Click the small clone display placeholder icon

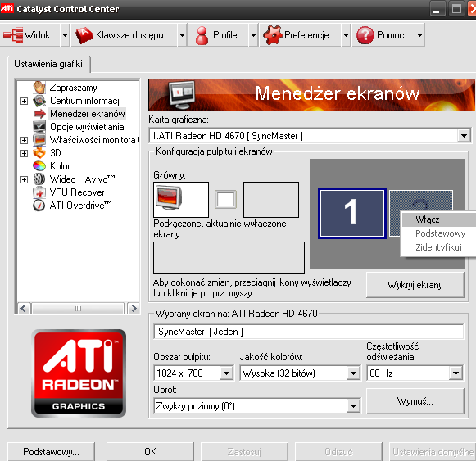pos(225,200)
